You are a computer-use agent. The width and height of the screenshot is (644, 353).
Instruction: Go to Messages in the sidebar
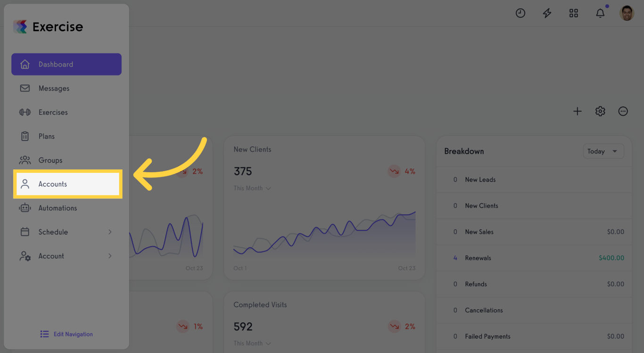point(66,88)
